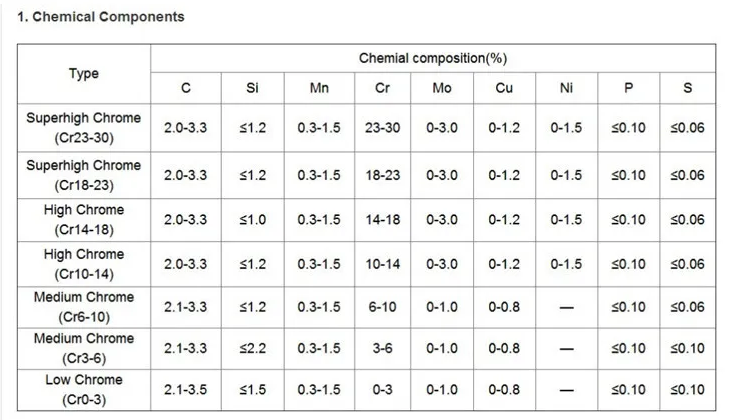Click the Low Chrome Ni dash cell
The width and height of the screenshot is (743, 420).
566,390
